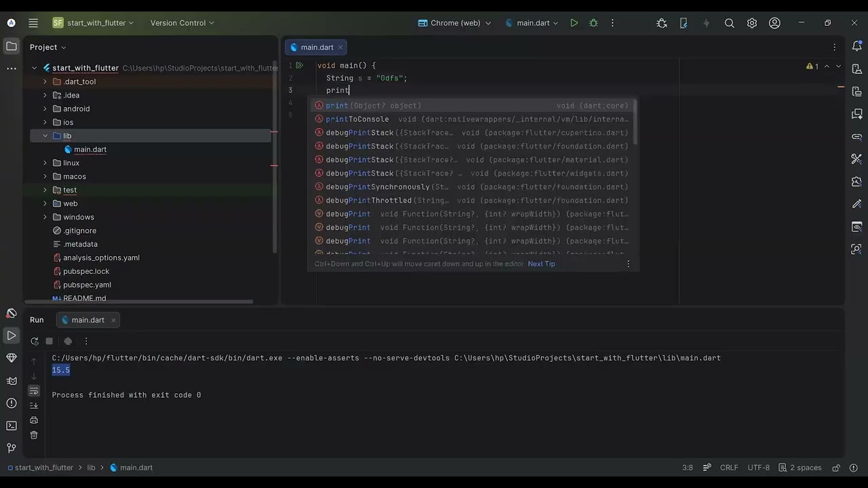The height and width of the screenshot is (488, 868).
Task: Open Chrome (web) device selector
Action: click(x=454, y=23)
